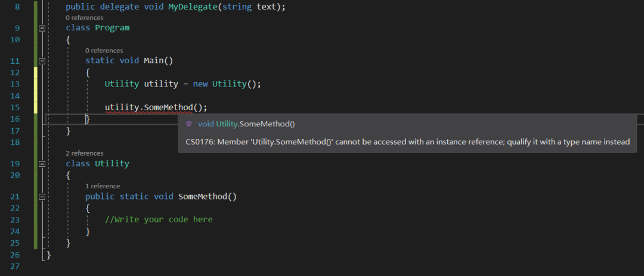The width and height of the screenshot is (644, 276).
Task: Click line number 9 in the gutter
Action: coord(17,28)
